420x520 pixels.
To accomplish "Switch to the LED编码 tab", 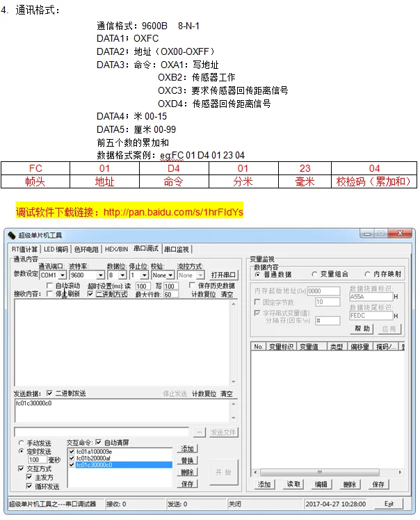I will 56,250.
